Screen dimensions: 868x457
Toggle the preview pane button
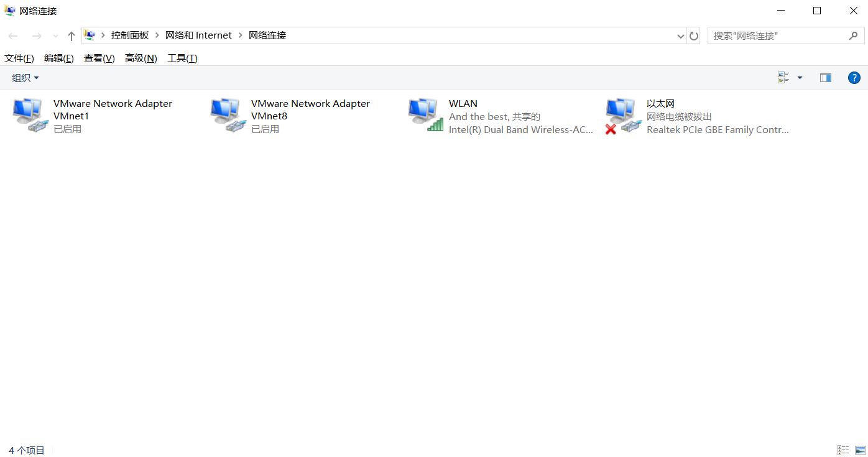[x=826, y=78]
